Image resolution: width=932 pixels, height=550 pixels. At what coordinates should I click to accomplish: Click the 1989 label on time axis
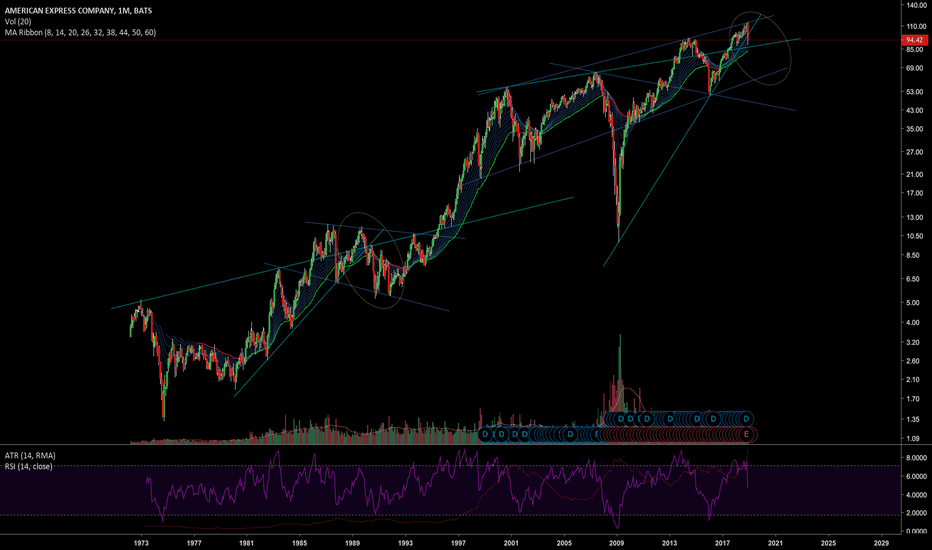[x=352, y=543]
